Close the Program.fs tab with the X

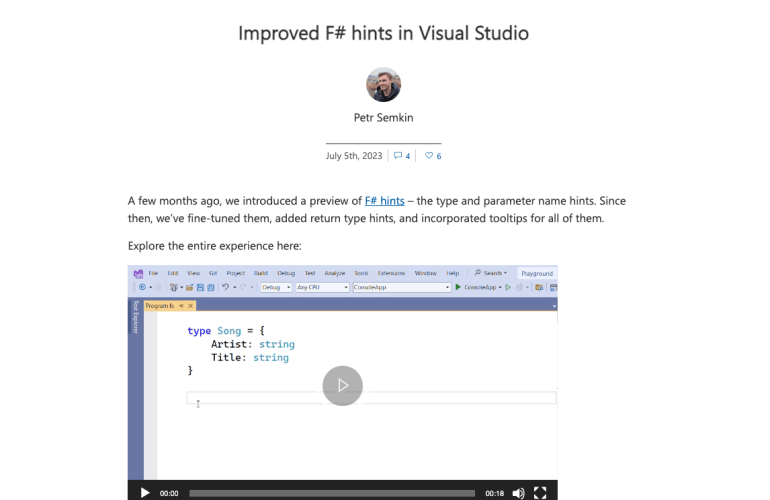pos(190,305)
